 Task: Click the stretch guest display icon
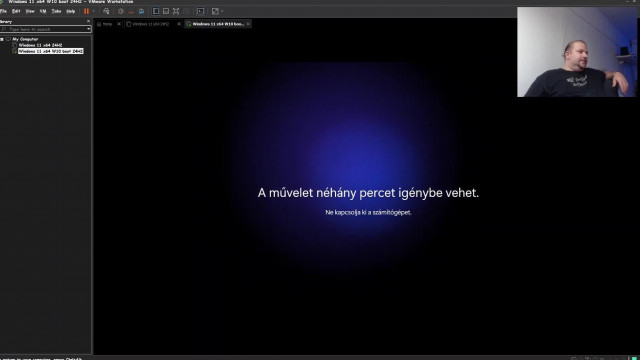click(x=215, y=11)
